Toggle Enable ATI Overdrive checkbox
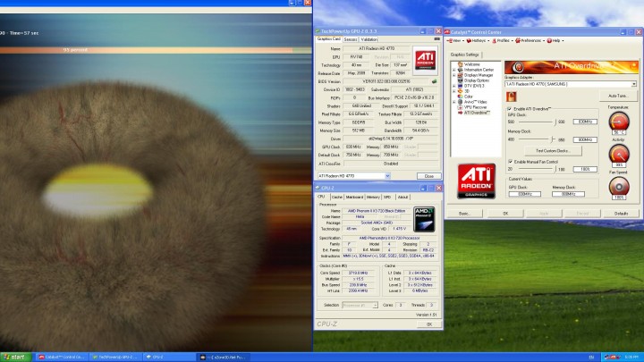The image size is (644, 362). [x=510, y=109]
